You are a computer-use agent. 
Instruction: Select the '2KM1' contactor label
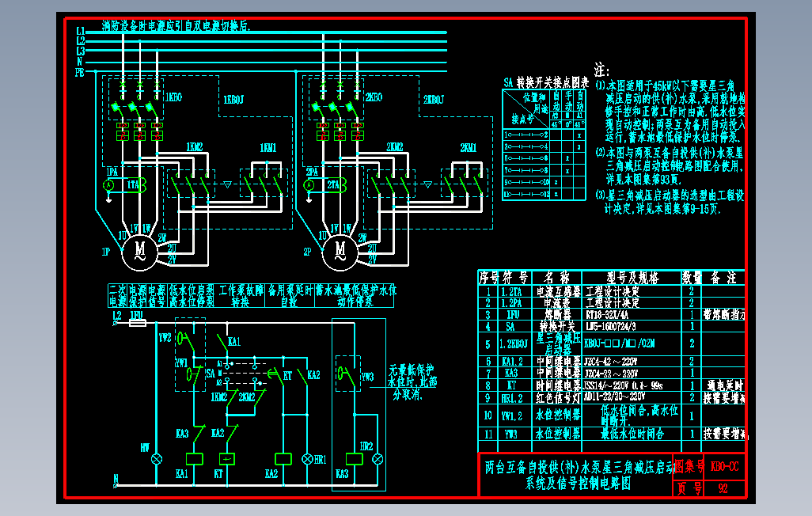click(x=469, y=148)
